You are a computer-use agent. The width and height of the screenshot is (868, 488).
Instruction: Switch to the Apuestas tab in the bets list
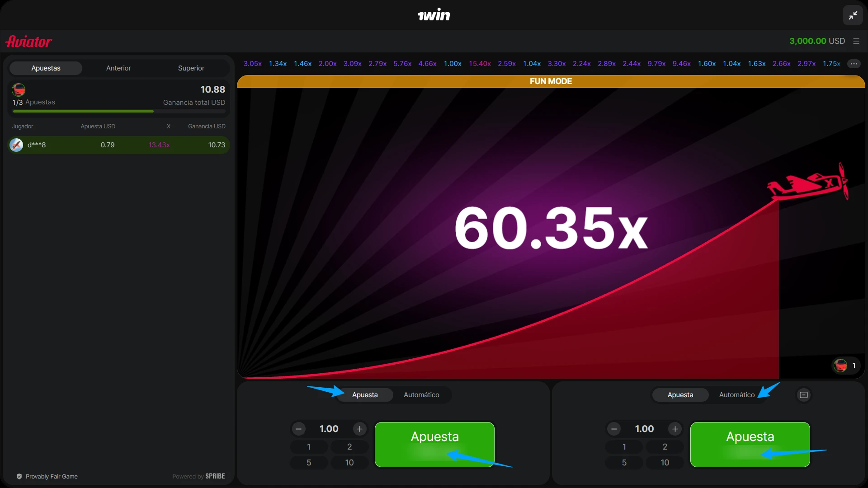(x=46, y=68)
